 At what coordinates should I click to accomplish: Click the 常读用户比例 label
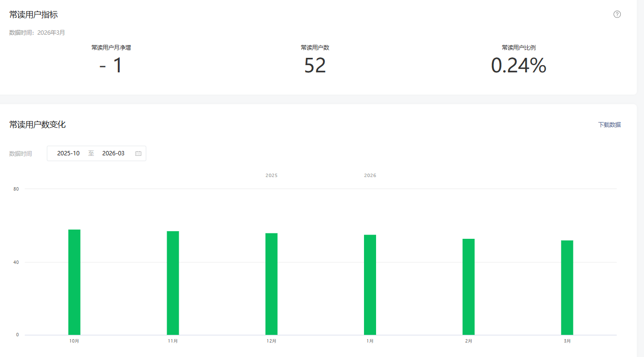click(x=518, y=48)
